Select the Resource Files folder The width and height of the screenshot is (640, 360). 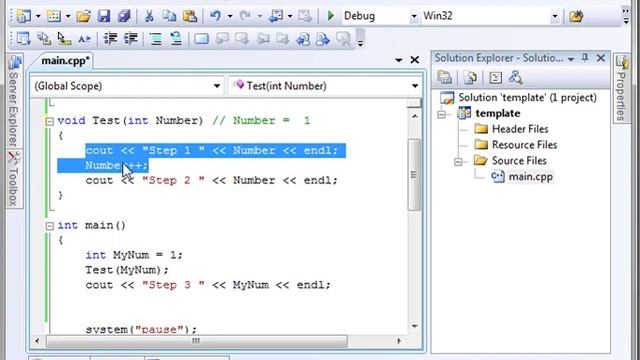(524, 145)
